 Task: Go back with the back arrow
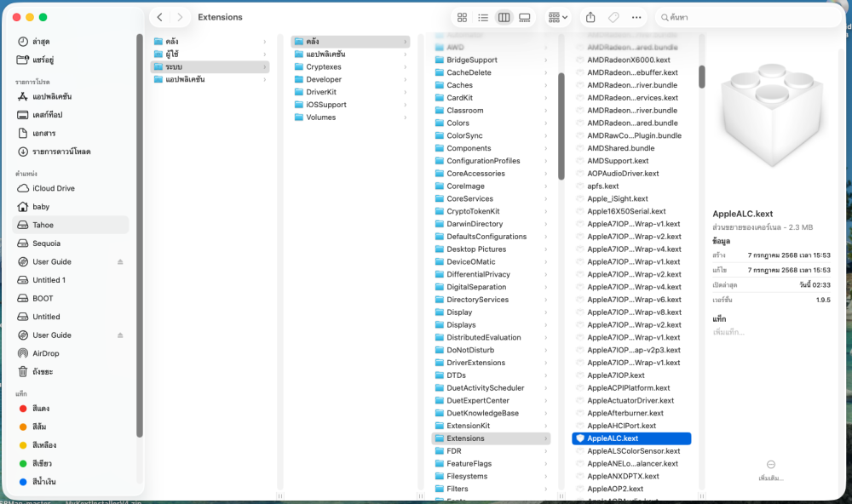160,17
